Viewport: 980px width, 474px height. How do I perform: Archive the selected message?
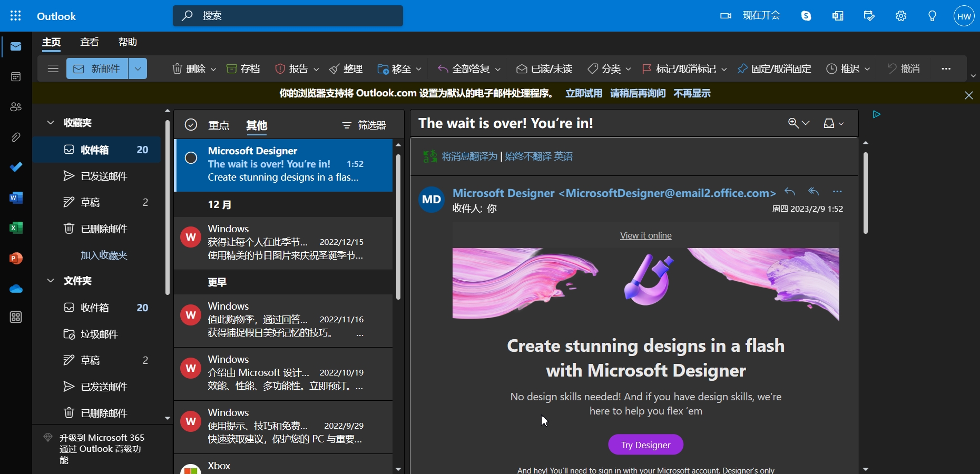coord(243,68)
